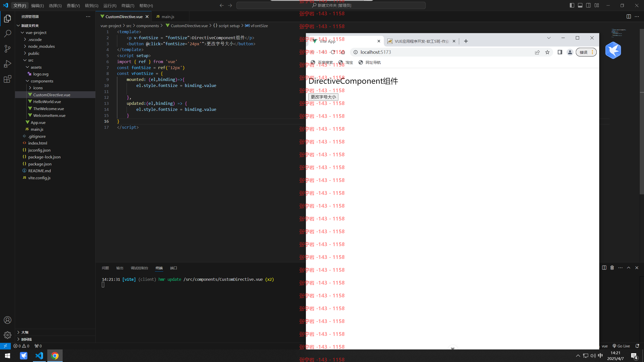Split the editor to the right
The image size is (644, 362).
(629, 17)
